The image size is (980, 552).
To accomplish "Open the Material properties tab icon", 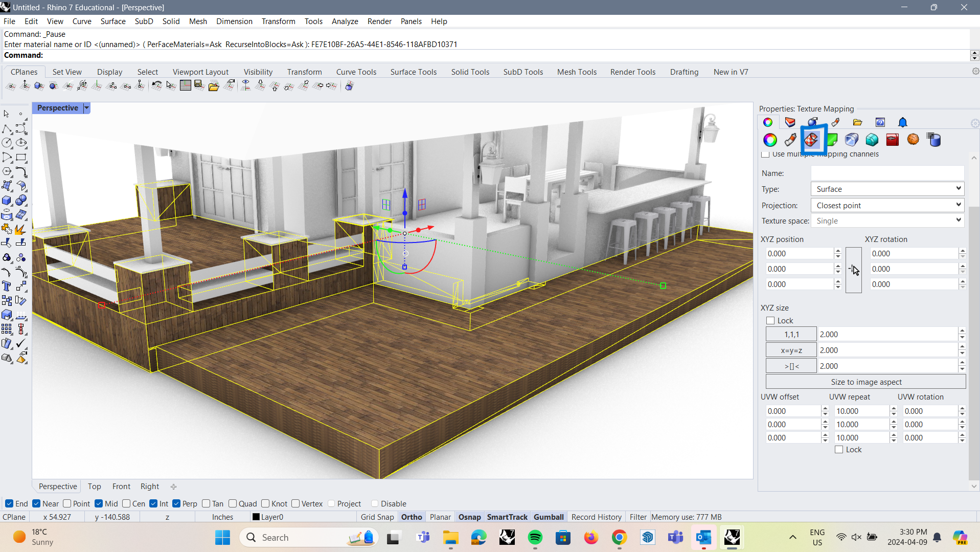I will (x=836, y=122).
